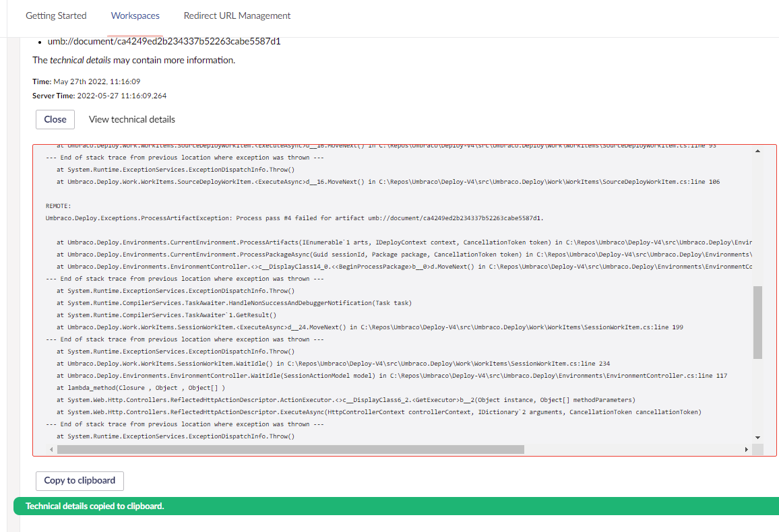Click the Close button
The width and height of the screenshot is (779, 532).
[55, 119]
